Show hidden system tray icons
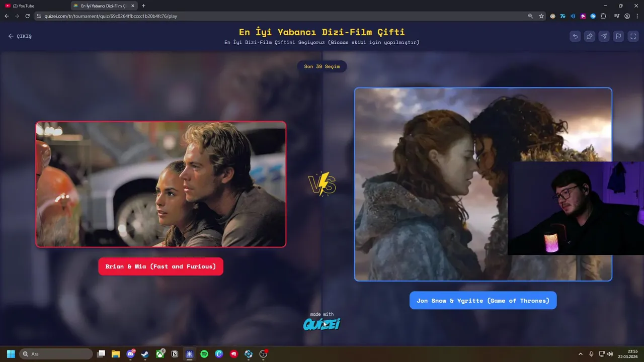 (580, 354)
